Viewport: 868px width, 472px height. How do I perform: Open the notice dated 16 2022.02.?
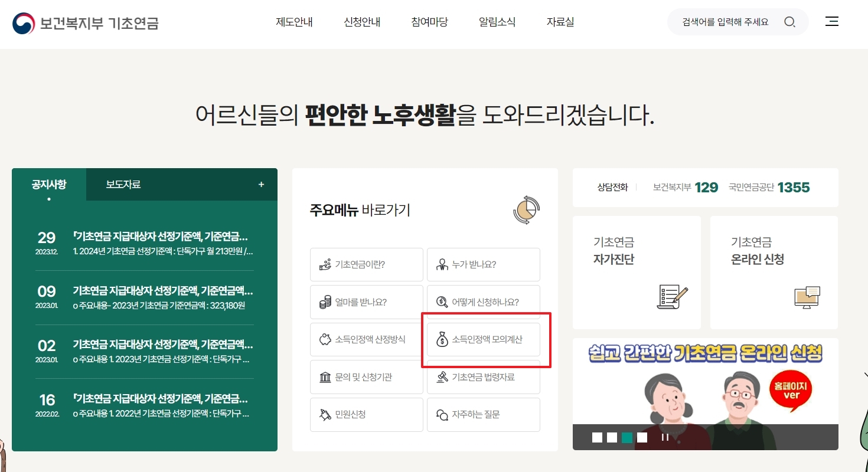[x=145, y=406]
